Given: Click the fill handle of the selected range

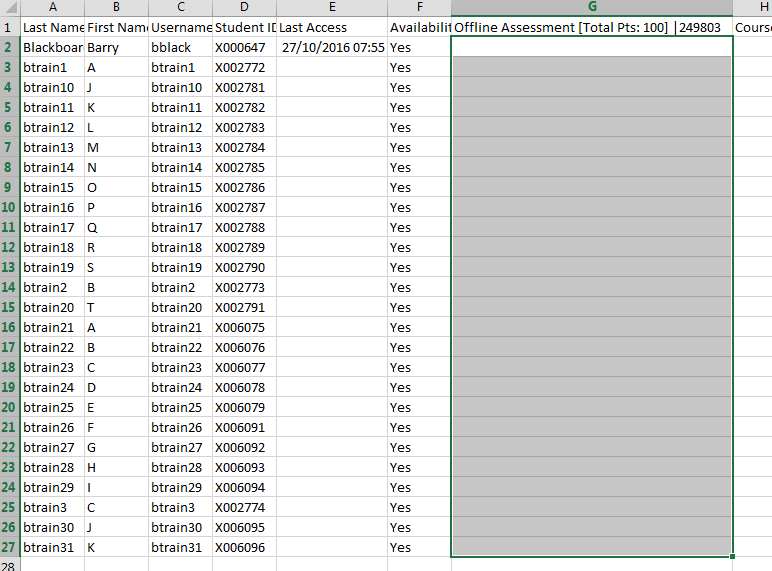Looking at the screenshot, I should pyautogui.click(x=733, y=556).
